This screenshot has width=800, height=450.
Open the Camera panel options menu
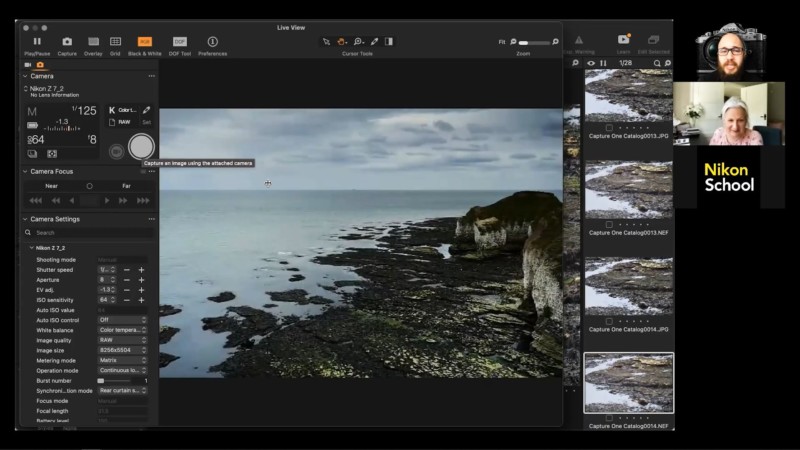pyautogui.click(x=152, y=76)
